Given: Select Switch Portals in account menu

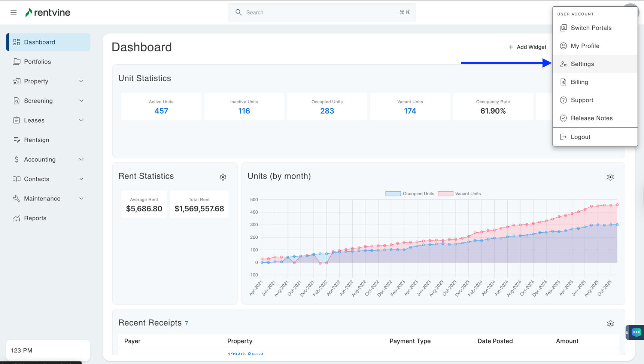Looking at the screenshot, I should click(x=591, y=28).
